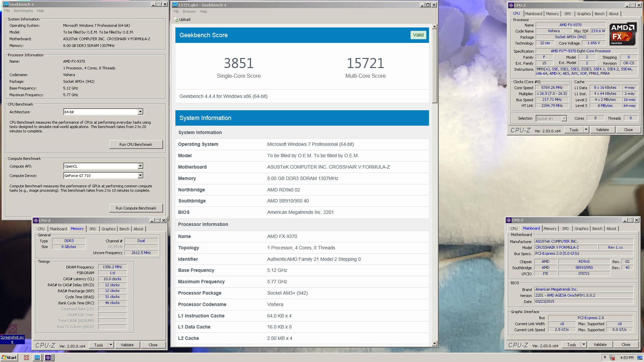
Task: Switch to About tab in CPU-Z CPU window
Action: coord(613,14)
